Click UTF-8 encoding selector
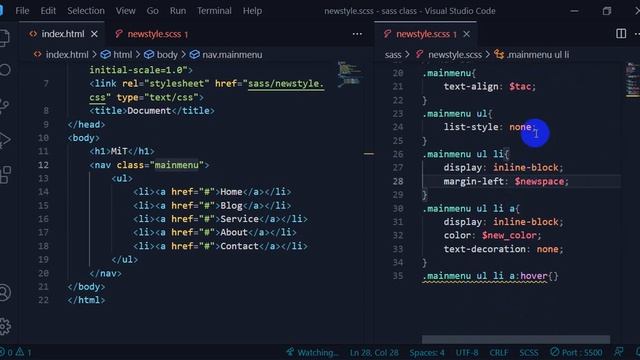Image resolution: width=640 pixels, height=360 pixels. (x=467, y=352)
